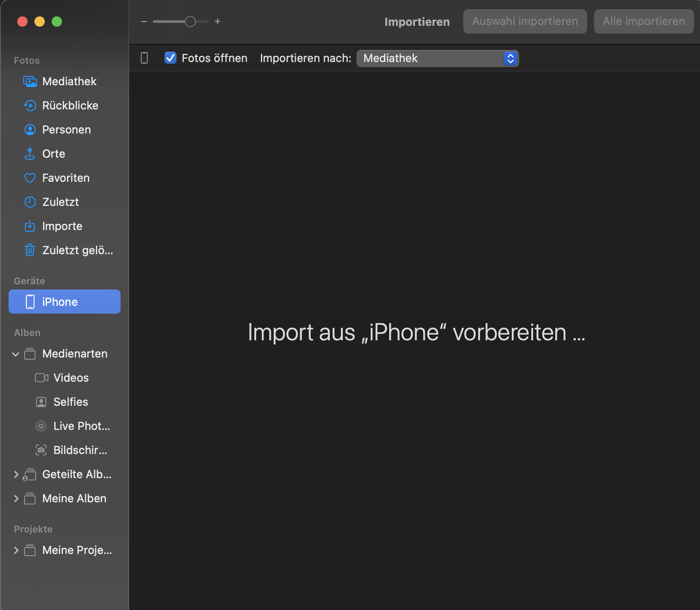700x610 pixels.
Task: Click the Medienarten label
Action: (75, 354)
